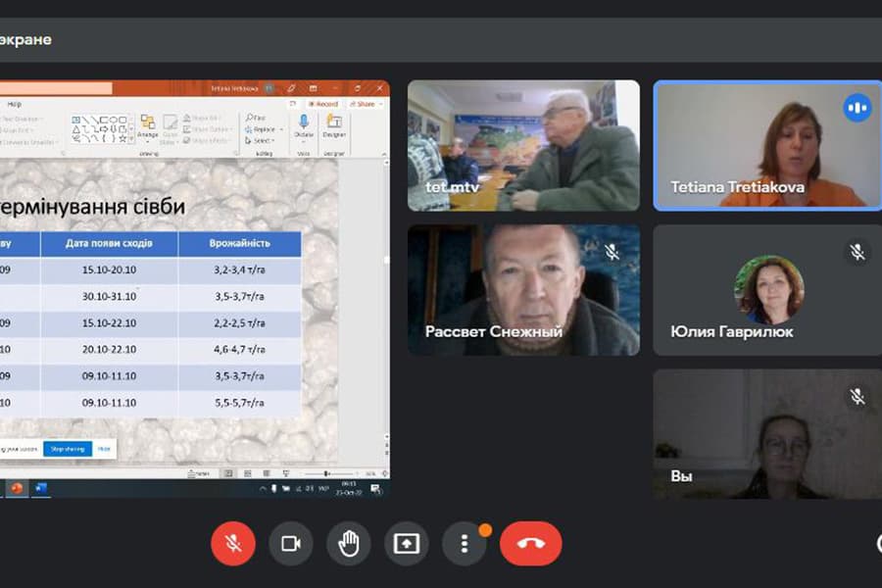Switch to Slide Sorter view
The width and height of the screenshot is (882, 588).
[x=248, y=473]
